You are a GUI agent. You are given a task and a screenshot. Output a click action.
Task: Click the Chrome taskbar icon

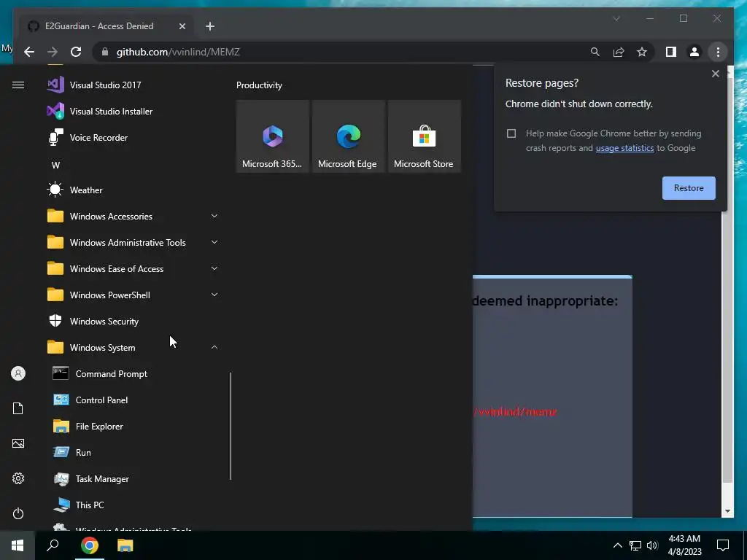click(x=90, y=545)
